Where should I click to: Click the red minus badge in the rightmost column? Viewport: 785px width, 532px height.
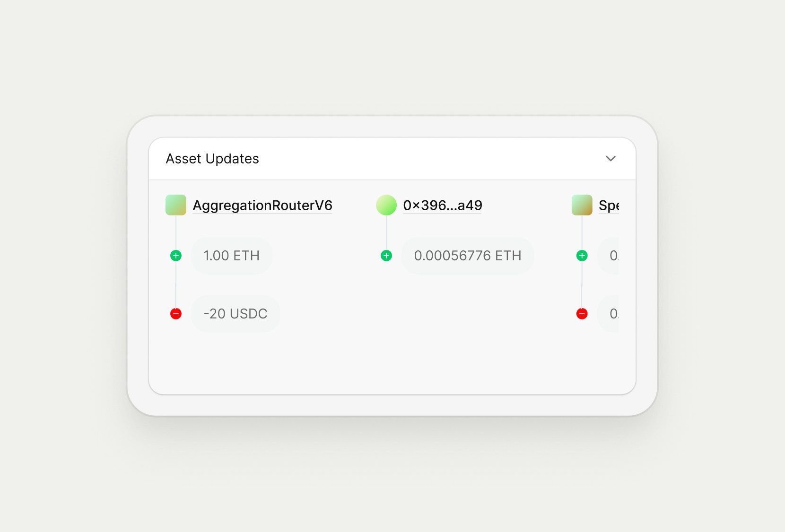click(x=582, y=313)
